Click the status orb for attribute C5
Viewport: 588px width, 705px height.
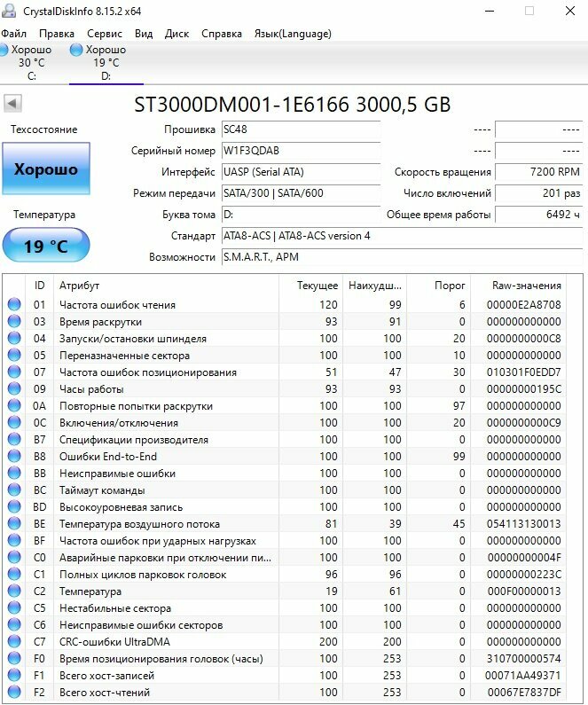(14, 607)
